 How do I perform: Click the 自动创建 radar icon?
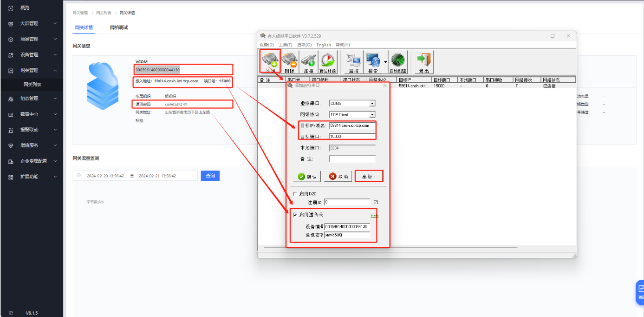point(398,61)
